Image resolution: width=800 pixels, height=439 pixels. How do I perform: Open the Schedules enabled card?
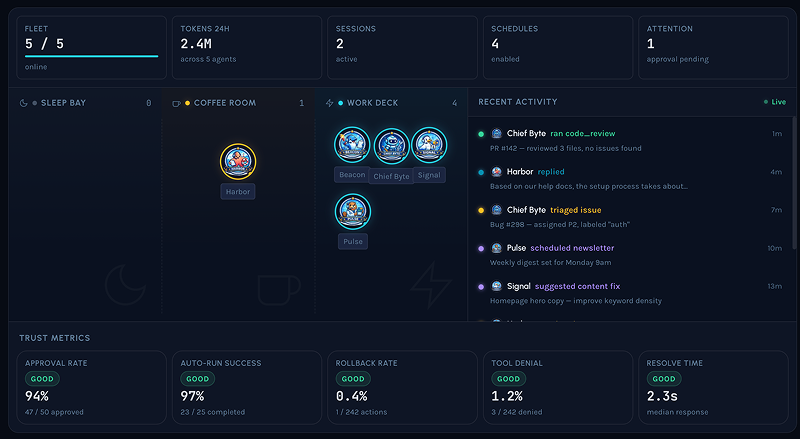(x=558, y=47)
